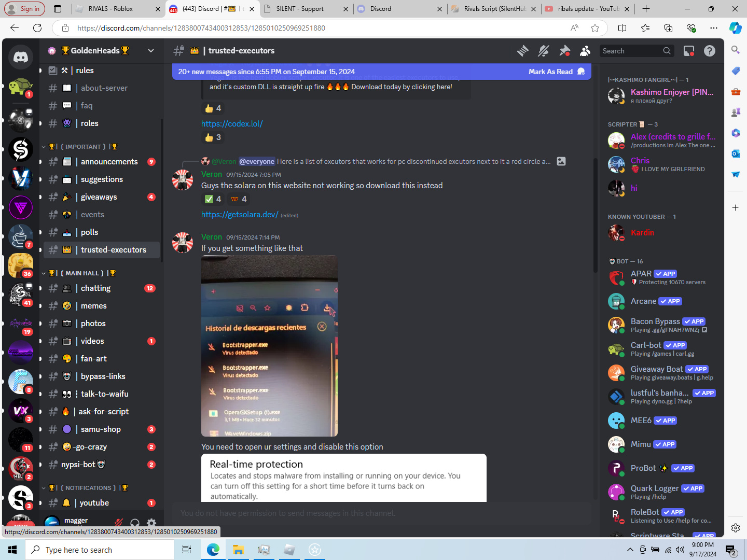This screenshot has width=747, height=560.
Task: Open the bypass-links channel
Action: 102,376
